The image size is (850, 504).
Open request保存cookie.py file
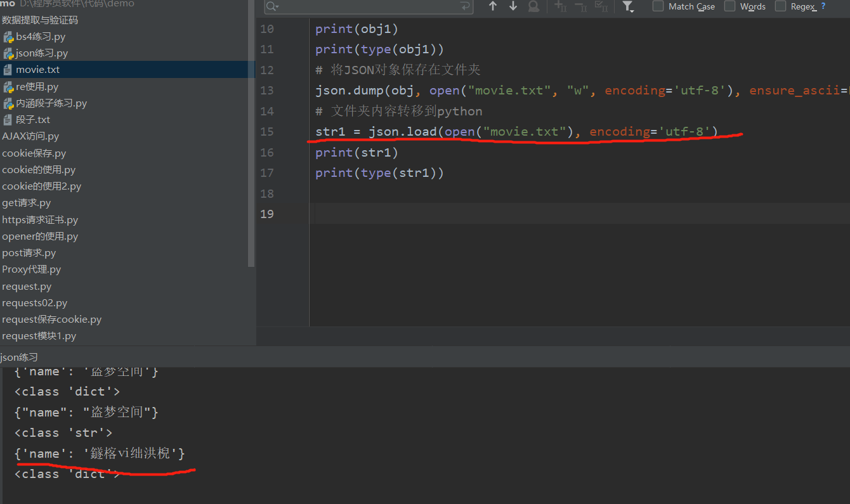click(51, 320)
